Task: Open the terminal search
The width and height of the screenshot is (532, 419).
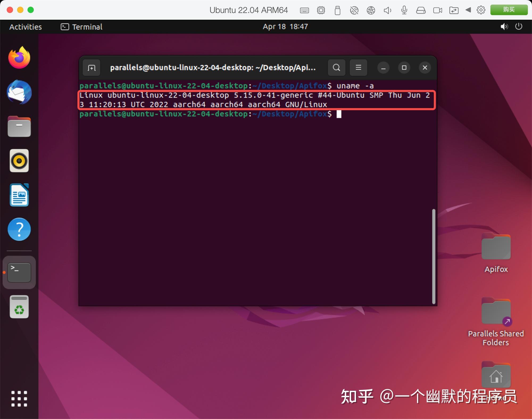Action: 336,68
